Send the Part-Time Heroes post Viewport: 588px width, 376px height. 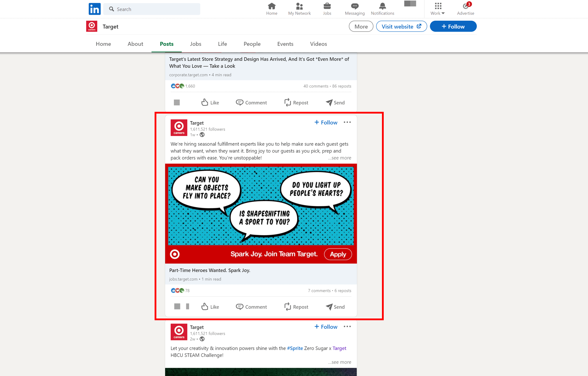click(x=335, y=307)
